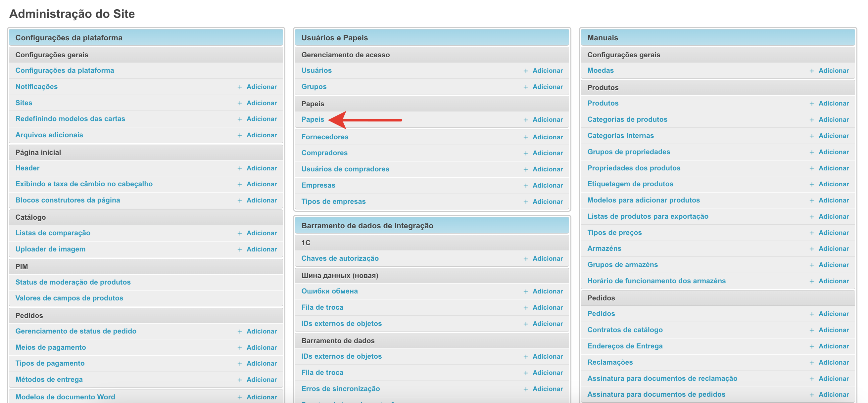Click plus icon next to Header
868x403 pixels.
point(240,168)
